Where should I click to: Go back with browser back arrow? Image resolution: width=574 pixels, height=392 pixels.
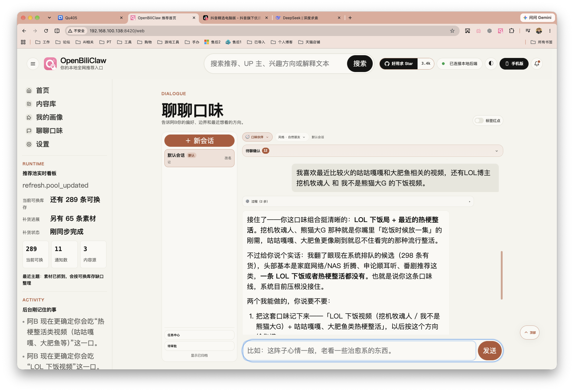[x=24, y=31]
